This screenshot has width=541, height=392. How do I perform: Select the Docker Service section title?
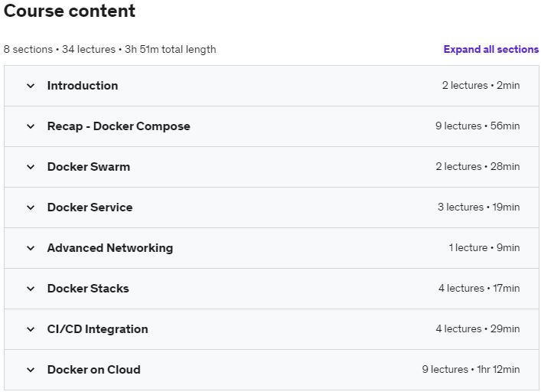pos(90,207)
